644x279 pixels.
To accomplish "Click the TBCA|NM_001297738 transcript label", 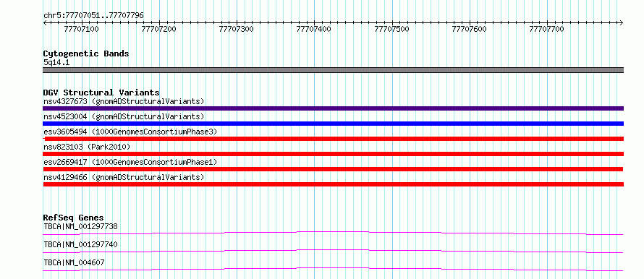I will (81, 226).
